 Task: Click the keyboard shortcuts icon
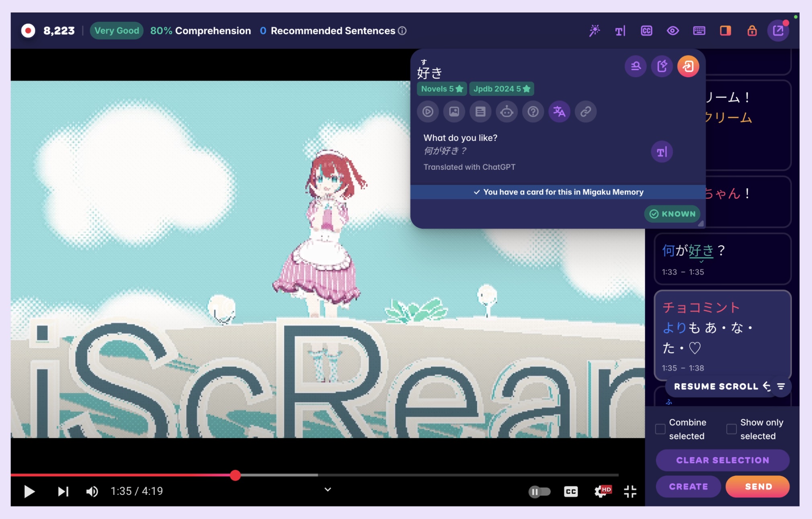coord(699,31)
